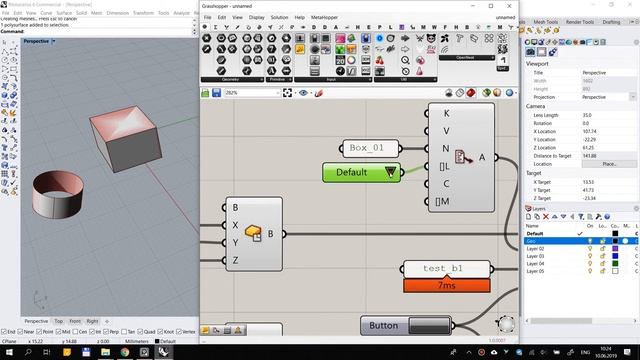Viewport: 640px width, 360px height.
Task: Select the blue circle icon in Util panel
Action: [x=380, y=38]
